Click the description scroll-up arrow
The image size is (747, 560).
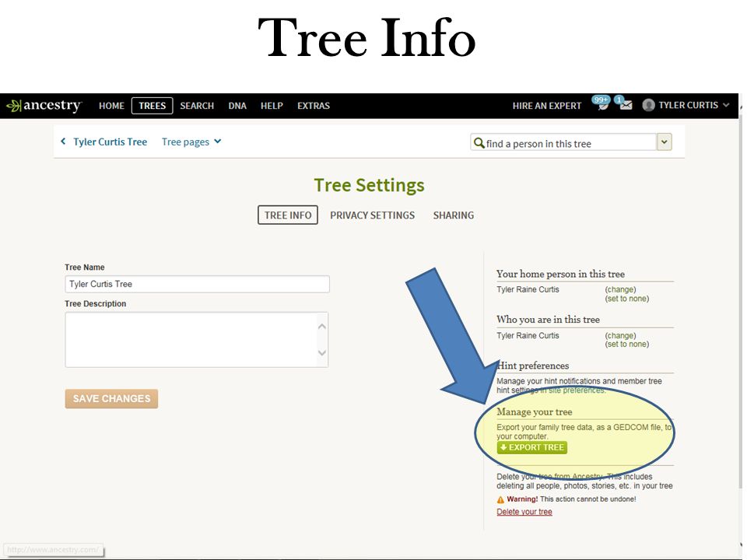[x=322, y=326]
